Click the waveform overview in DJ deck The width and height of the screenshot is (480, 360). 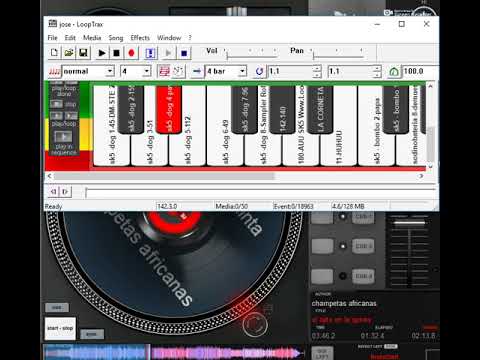173,352
